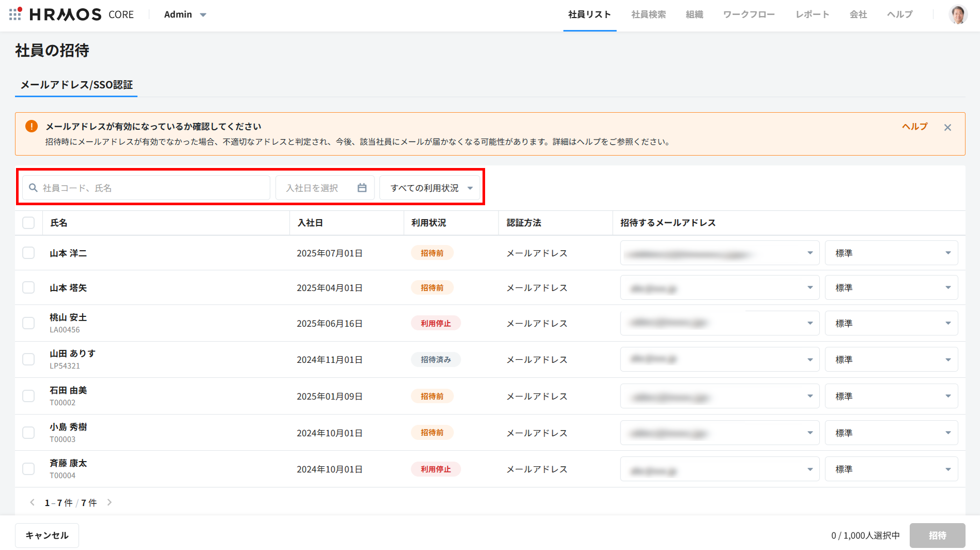Select the メールアドレス/SSO認証 tab
This screenshot has width=980, height=550.
click(76, 85)
